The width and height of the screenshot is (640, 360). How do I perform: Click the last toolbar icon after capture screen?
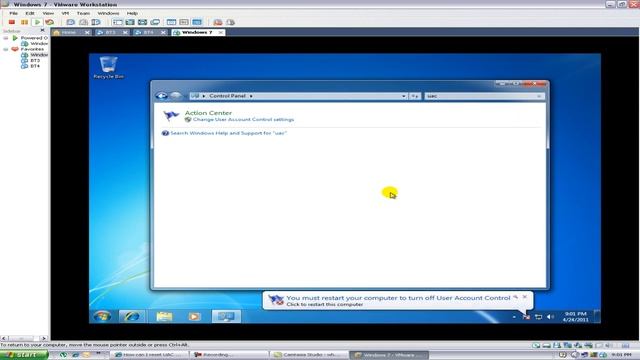point(231,22)
